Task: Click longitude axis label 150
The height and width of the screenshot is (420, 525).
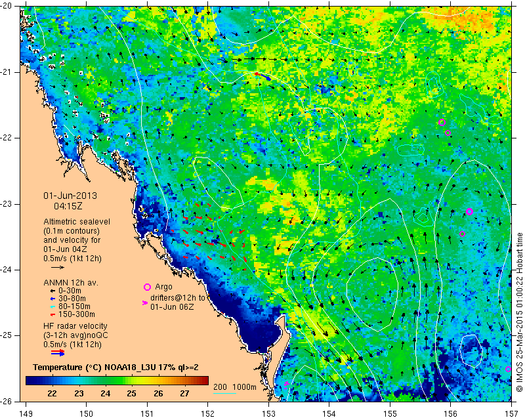Action: 87,413
